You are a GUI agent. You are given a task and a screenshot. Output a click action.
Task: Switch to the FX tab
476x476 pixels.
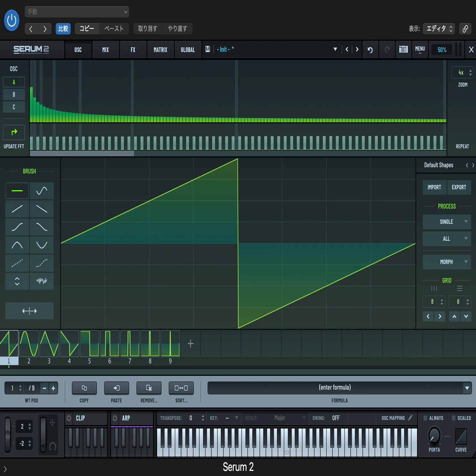coord(133,50)
